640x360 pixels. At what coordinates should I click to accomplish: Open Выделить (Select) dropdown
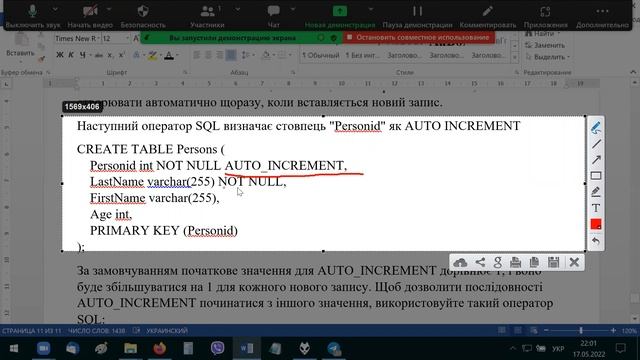pos(548,57)
